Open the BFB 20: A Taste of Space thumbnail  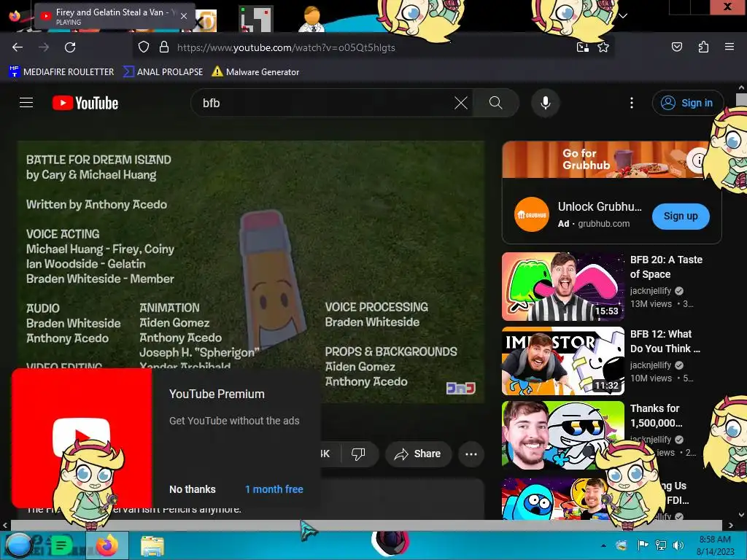point(562,287)
